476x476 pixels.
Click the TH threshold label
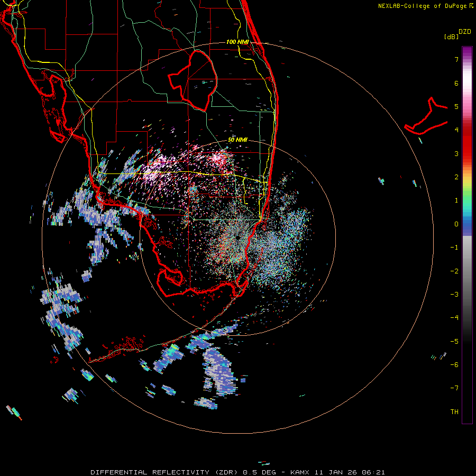click(454, 411)
